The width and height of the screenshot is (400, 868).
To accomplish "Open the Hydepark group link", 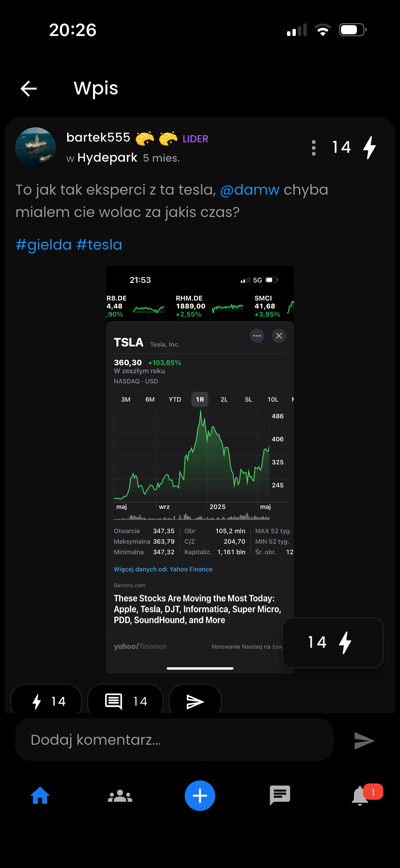I will click(x=107, y=158).
